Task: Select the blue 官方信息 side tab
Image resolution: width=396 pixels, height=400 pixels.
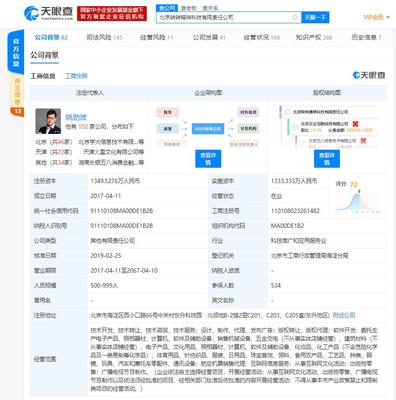Action: (16, 53)
